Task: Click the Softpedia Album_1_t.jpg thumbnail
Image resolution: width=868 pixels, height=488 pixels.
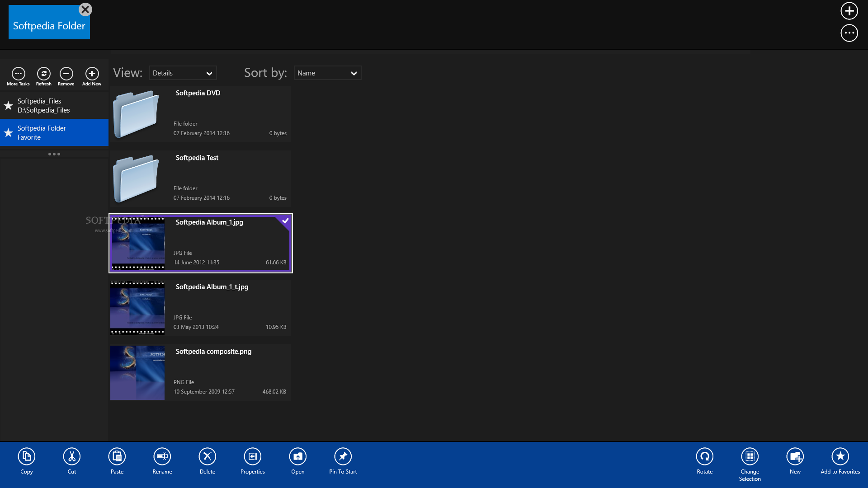Action: [137, 308]
